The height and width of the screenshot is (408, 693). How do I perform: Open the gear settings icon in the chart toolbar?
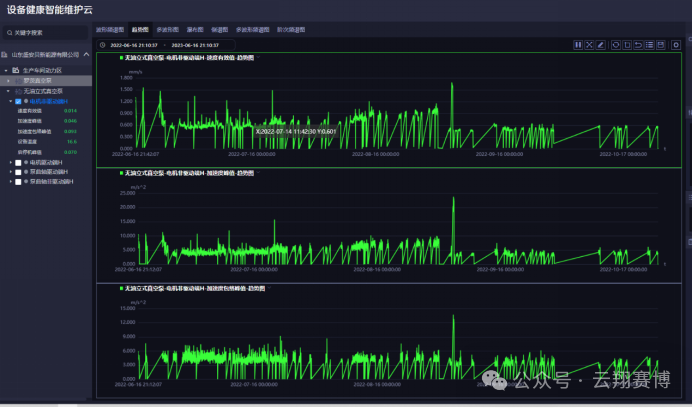tap(676, 45)
